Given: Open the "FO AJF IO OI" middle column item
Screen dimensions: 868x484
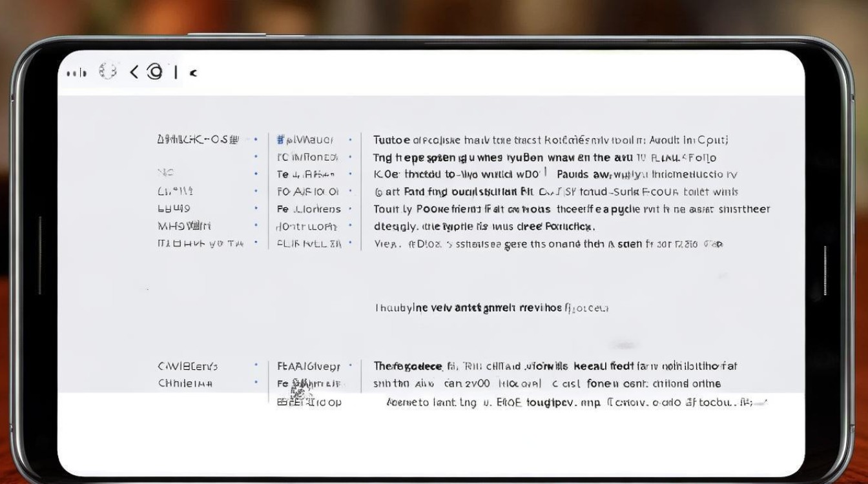Looking at the screenshot, I should pos(307,192).
